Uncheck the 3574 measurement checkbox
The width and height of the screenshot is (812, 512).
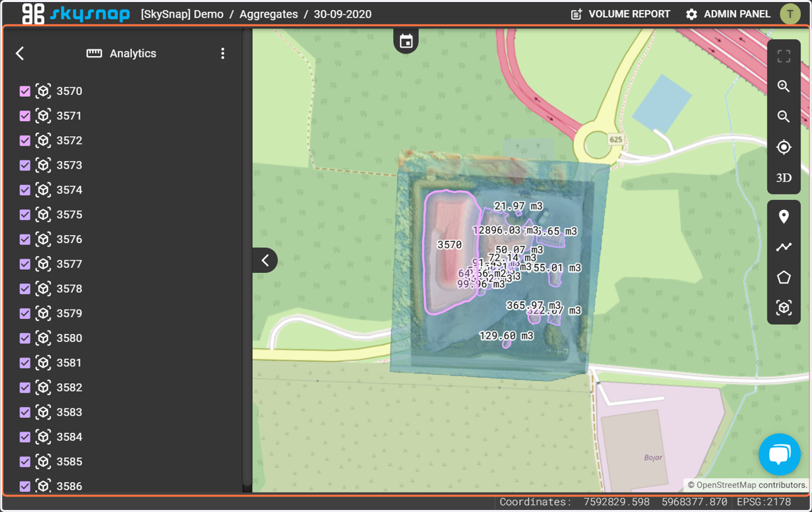tap(25, 190)
